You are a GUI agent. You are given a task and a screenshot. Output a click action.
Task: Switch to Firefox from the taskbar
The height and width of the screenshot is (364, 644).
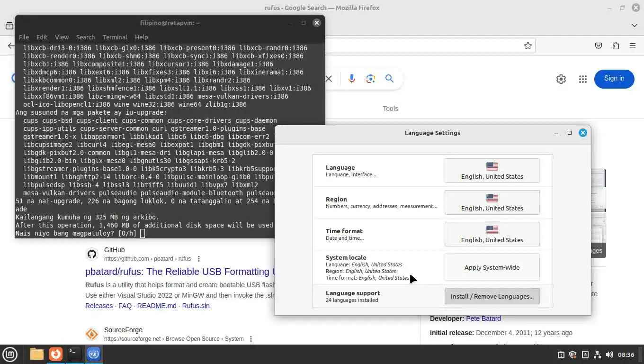click(x=56, y=354)
